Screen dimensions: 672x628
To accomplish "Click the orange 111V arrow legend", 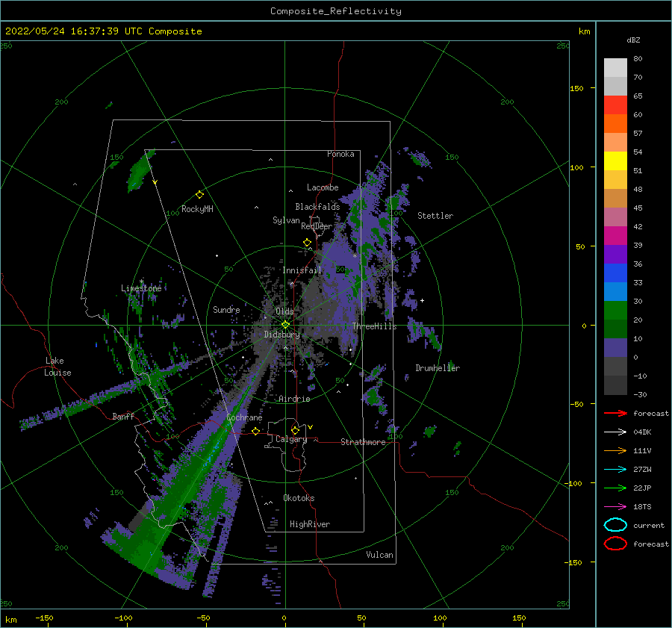I will (615, 450).
